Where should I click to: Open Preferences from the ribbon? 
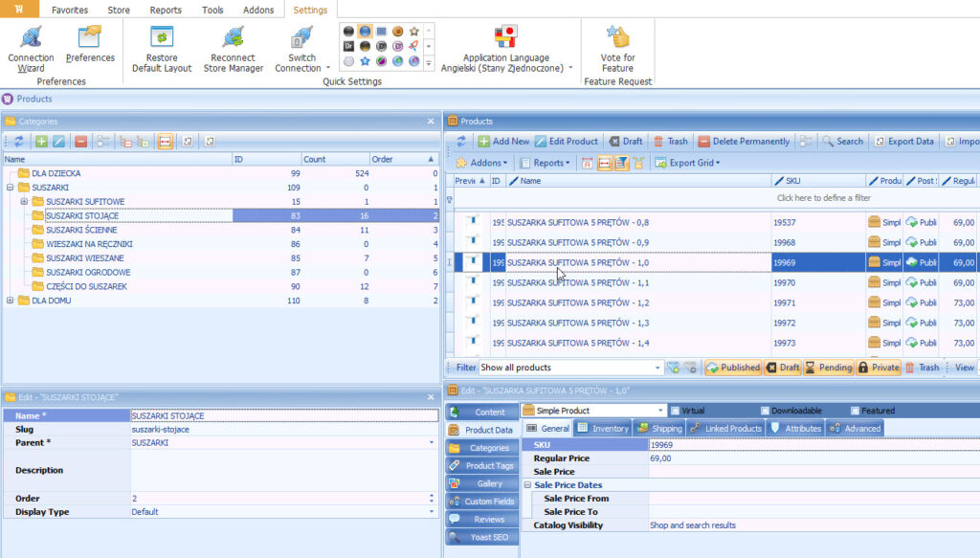coord(90,44)
